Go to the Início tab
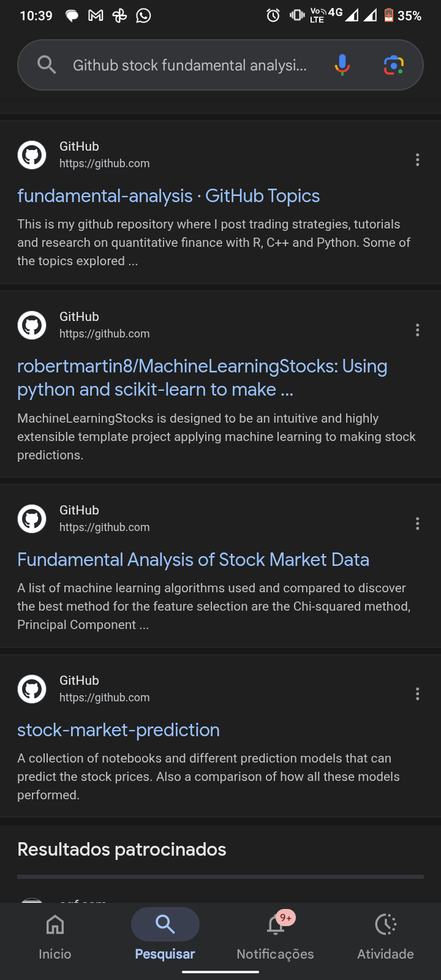441x980 pixels. point(55,935)
